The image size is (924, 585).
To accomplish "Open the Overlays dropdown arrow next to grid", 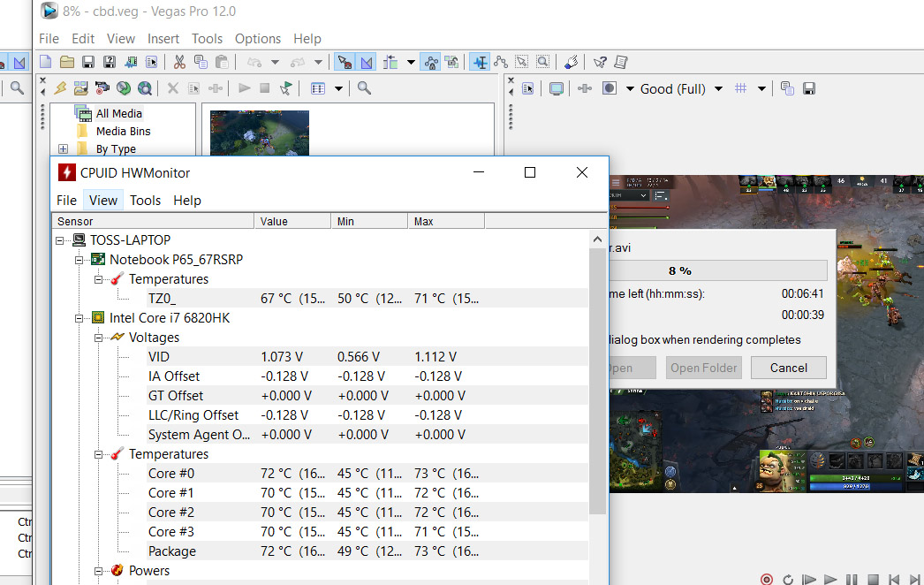I will [762, 88].
